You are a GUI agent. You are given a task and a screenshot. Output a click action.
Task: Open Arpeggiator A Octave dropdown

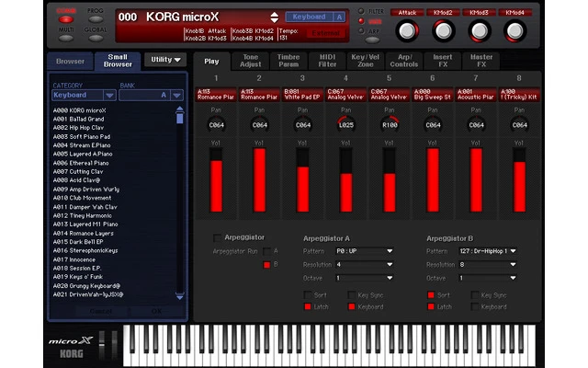click(x=364, y=278)
